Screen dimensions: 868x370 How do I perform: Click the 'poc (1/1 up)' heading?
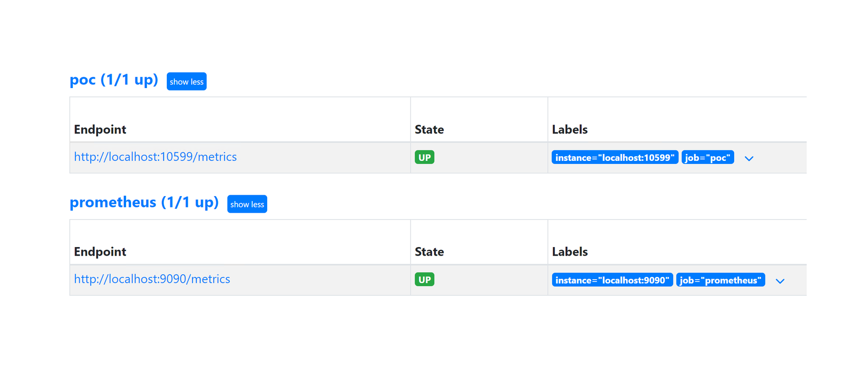pyautogui.click(x=113, y=80)
